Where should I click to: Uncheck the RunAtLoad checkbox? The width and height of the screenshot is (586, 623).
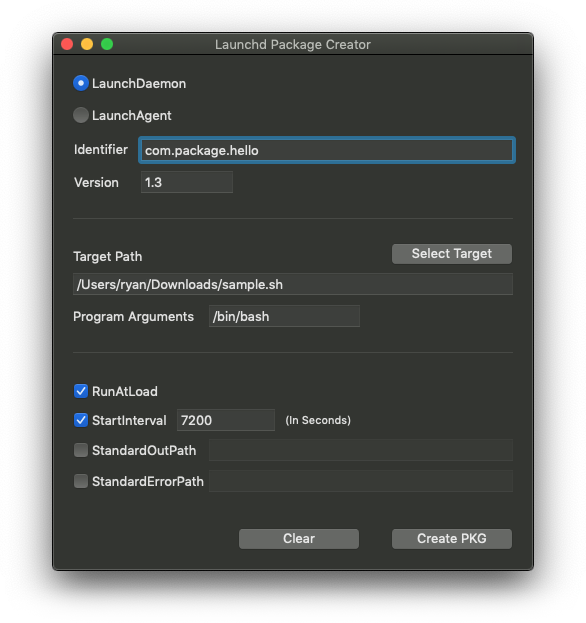tap(81, 391)
